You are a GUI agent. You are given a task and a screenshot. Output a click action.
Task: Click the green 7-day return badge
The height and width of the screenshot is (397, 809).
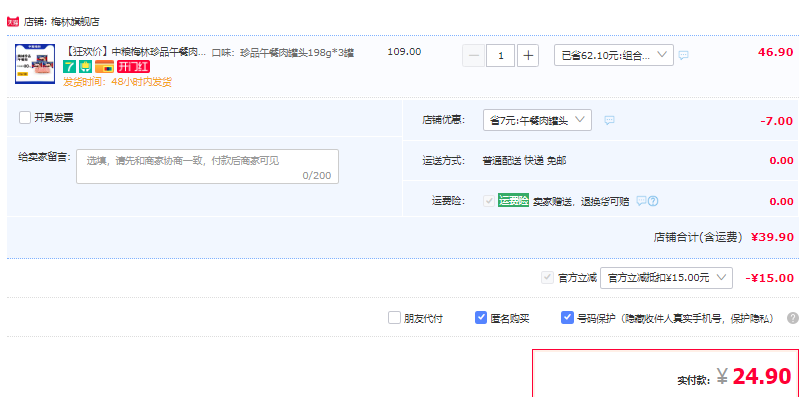[69, 67]
